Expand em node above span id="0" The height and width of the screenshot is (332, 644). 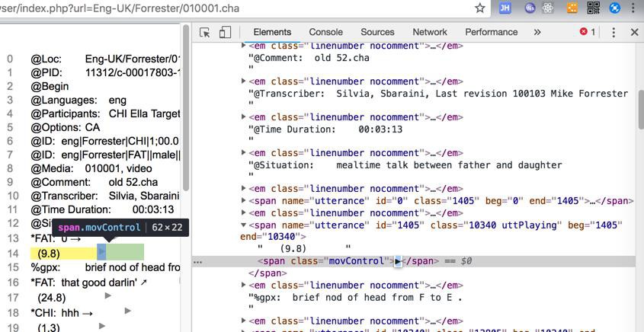[244, 188]
